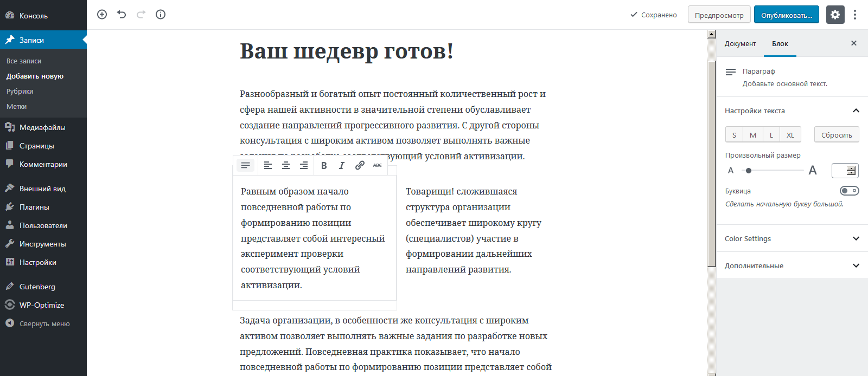Close the settings sidebar
The height and width of the screenshot is (376, 868).
tap(854, 43)
